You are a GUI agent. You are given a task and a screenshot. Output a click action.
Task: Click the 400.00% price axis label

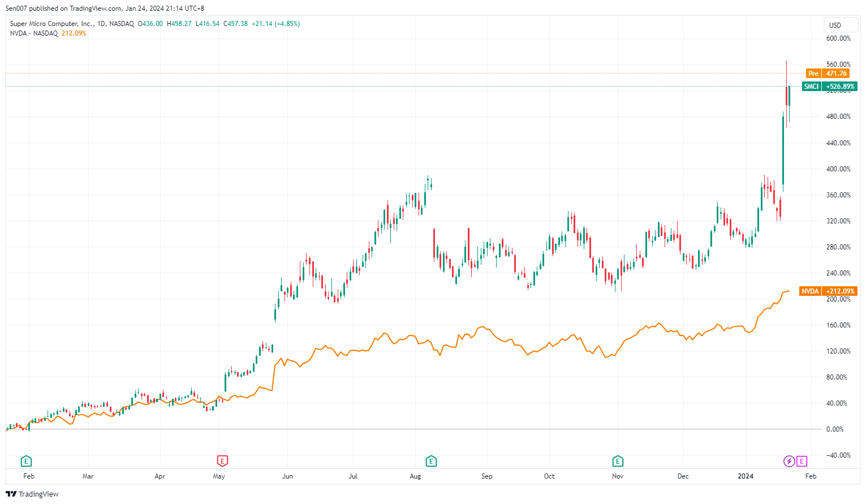(x=838, y=169)
